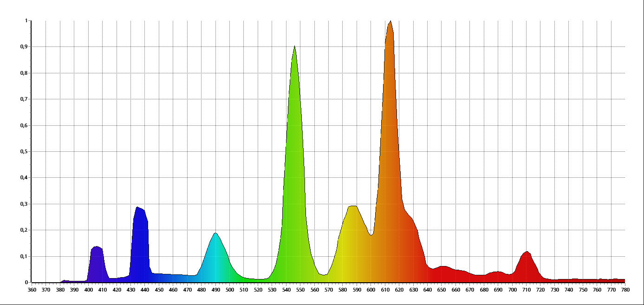Viewport: 644px width, 305px height.
Task: Click the x-axis label 590
Action: pos(357,290)
